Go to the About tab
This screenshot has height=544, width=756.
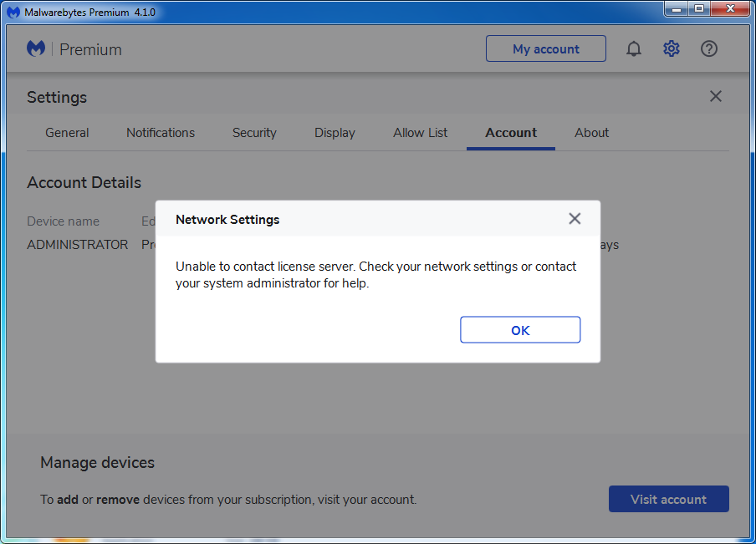click(591, 133)
